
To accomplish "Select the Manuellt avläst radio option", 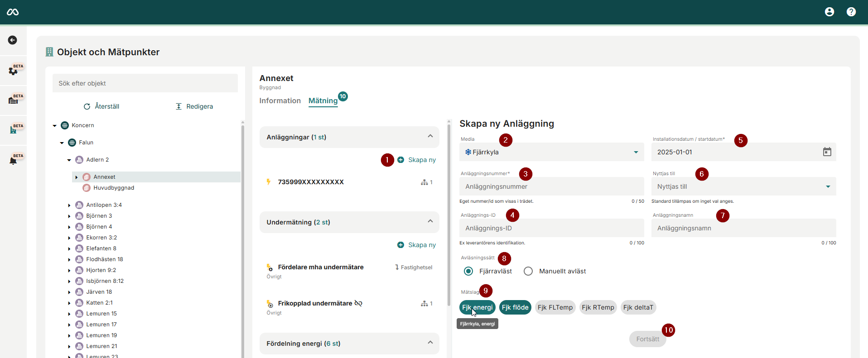I will click(x=528, y=271).
